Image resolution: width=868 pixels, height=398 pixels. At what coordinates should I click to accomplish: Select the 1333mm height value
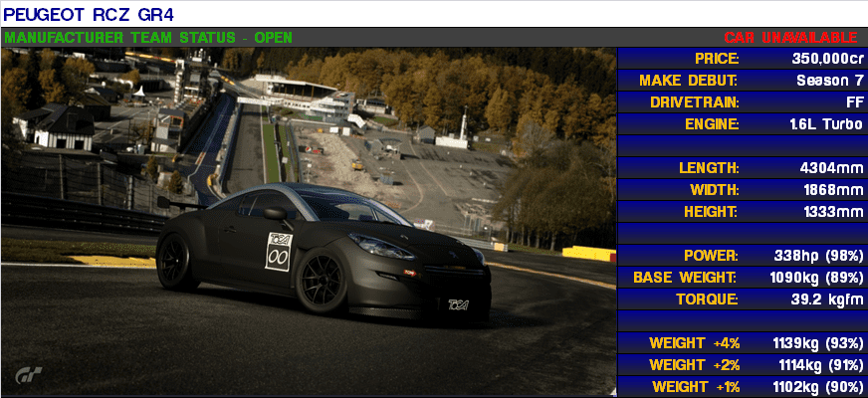click(x=834, y=212)
